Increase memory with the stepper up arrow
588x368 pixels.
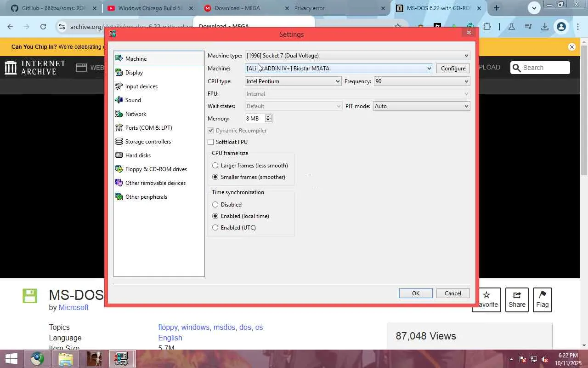(x=268, y=117)
